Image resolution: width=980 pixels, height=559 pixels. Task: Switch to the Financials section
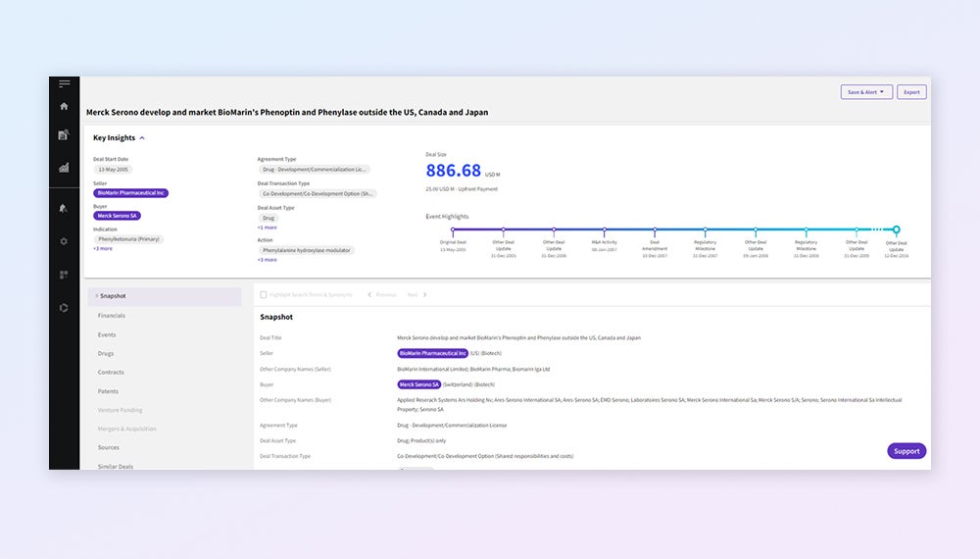point(112,316)
